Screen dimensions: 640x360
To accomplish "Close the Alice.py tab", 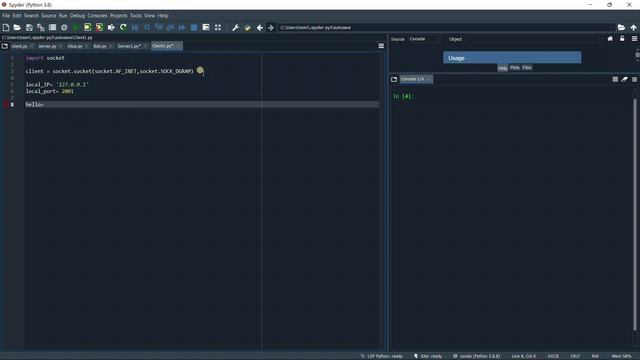I will 87,46.
